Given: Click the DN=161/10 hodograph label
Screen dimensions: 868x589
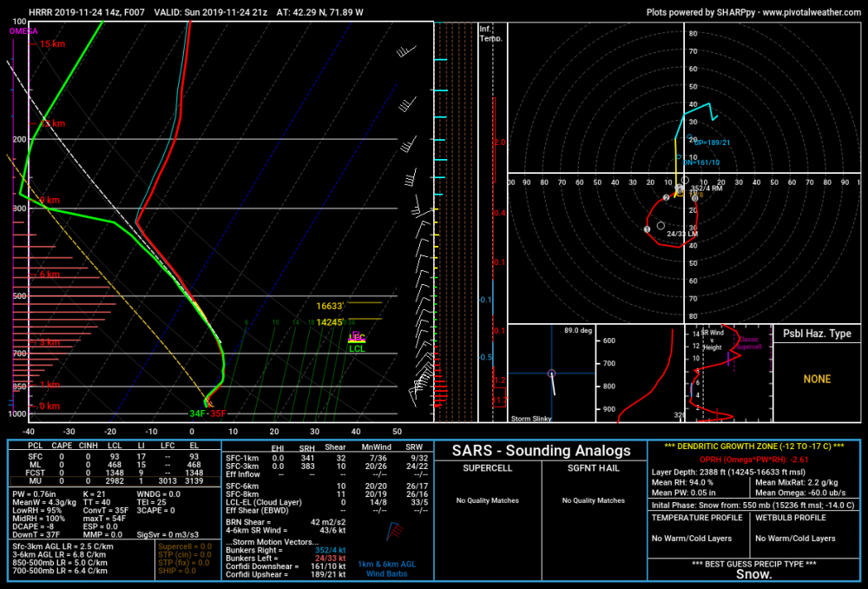Looking at the screenshot, I should click(701, 163).
